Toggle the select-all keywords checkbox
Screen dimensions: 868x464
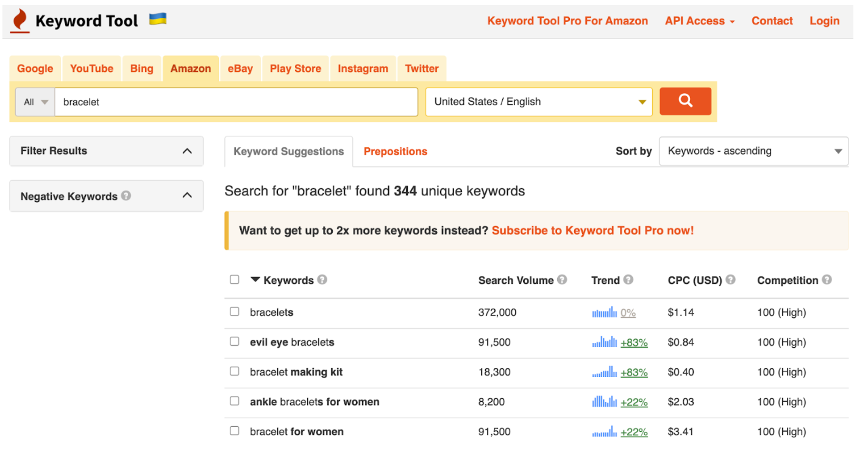(235, 279)
